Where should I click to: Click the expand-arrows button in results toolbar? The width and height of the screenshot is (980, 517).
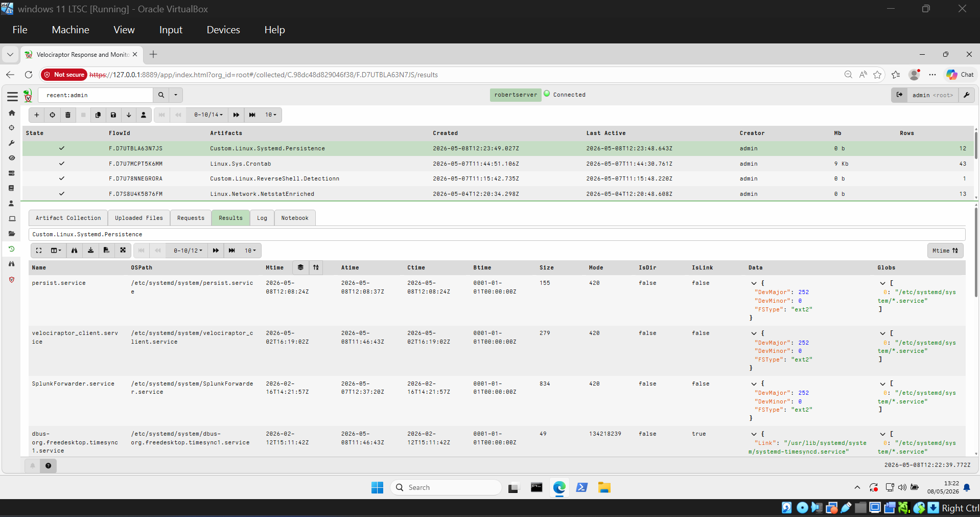(123, 251)
